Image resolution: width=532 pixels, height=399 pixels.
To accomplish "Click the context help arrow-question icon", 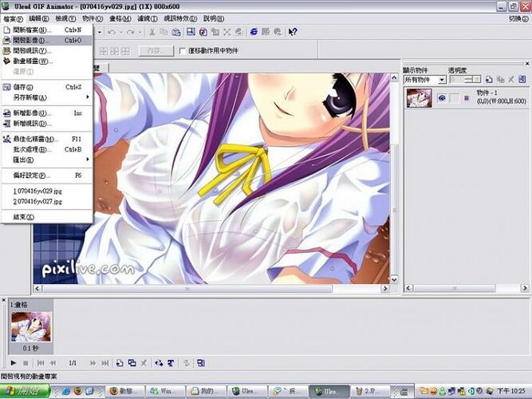I will [293, 32].
